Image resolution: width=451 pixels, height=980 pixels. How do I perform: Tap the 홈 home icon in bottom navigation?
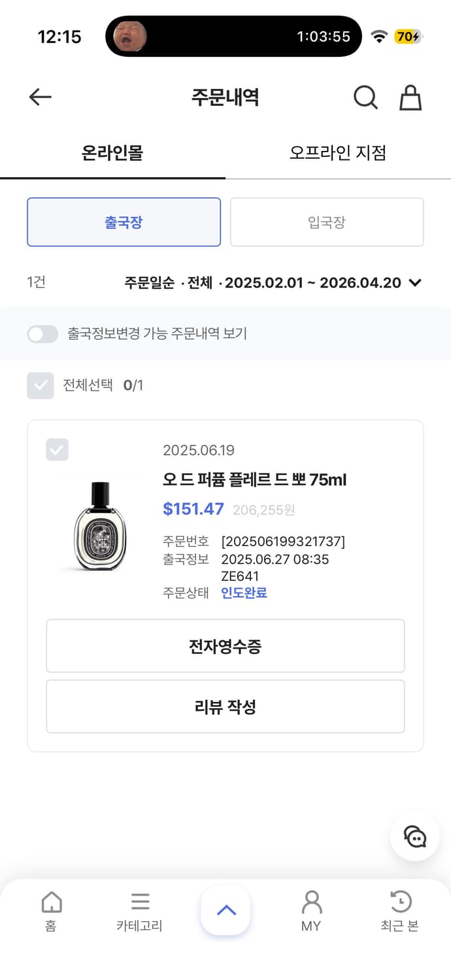pos(52,910)
